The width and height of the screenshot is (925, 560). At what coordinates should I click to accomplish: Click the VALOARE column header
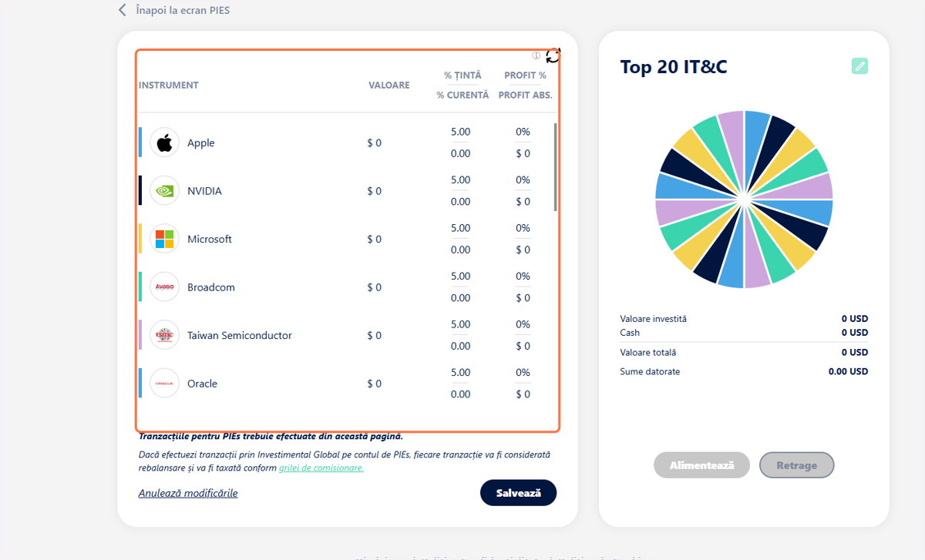coord(389,86)
